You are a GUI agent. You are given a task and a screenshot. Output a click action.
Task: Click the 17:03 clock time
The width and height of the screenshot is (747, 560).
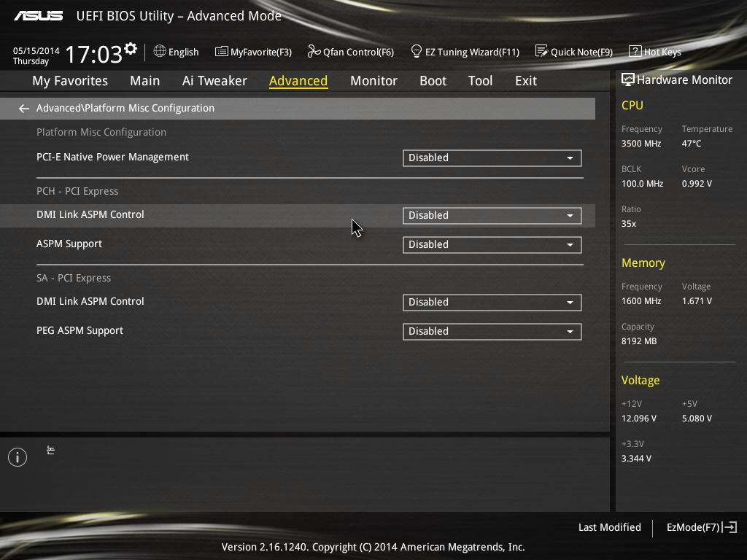[94, 54]
